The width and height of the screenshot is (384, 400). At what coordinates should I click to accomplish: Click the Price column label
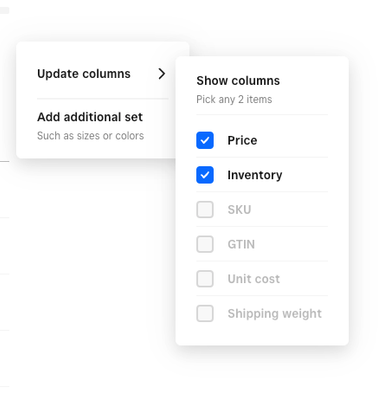(242, 140)
